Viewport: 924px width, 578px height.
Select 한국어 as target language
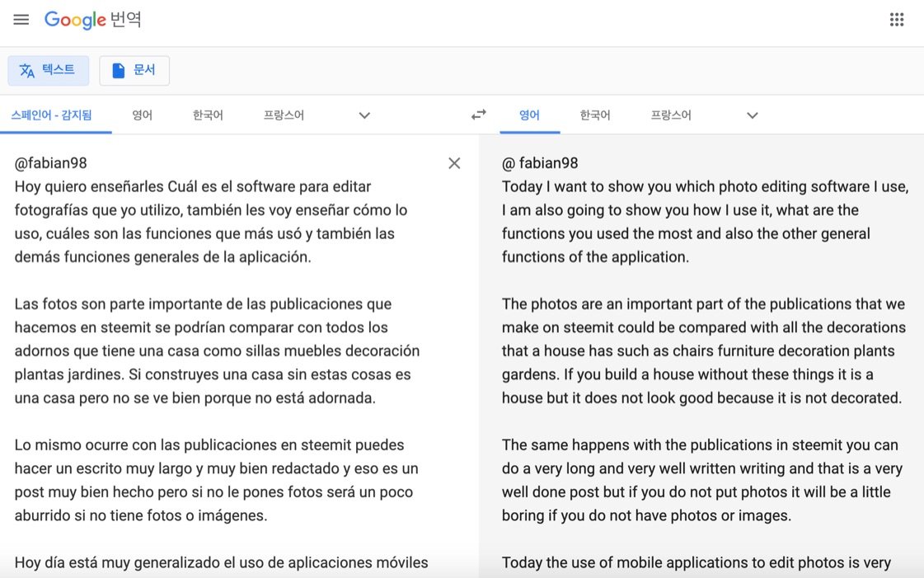(x=594, y=115)
